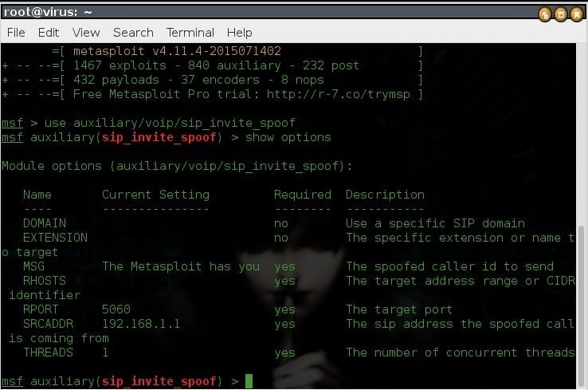Click the 'use auxiliary/voip/sip_invite_spoof' command line
This screenshot has height=390, width=588.
pyautogui.click(x=170, y=123)
